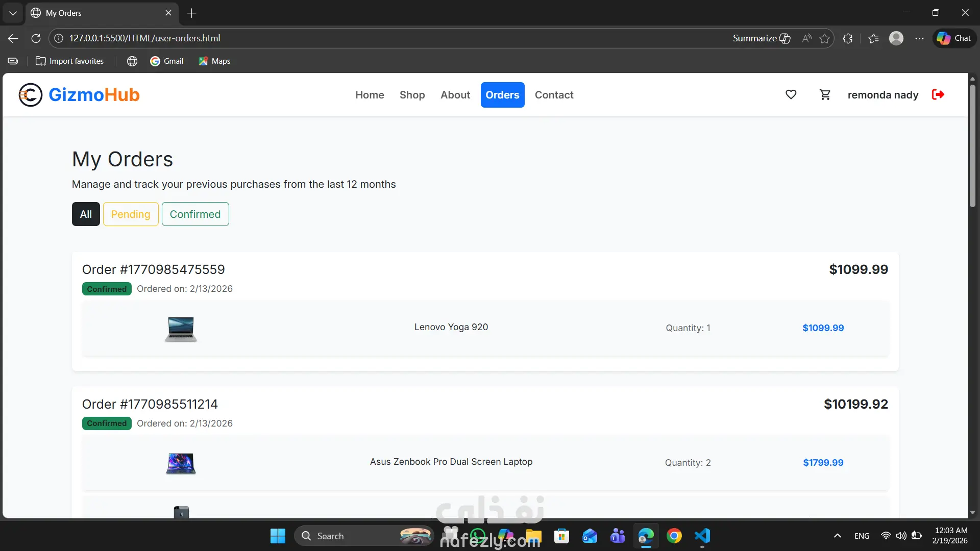Click the Summarize button
Image resolution: width=980 pixels, height=551 pixels.
pos(761,38)
